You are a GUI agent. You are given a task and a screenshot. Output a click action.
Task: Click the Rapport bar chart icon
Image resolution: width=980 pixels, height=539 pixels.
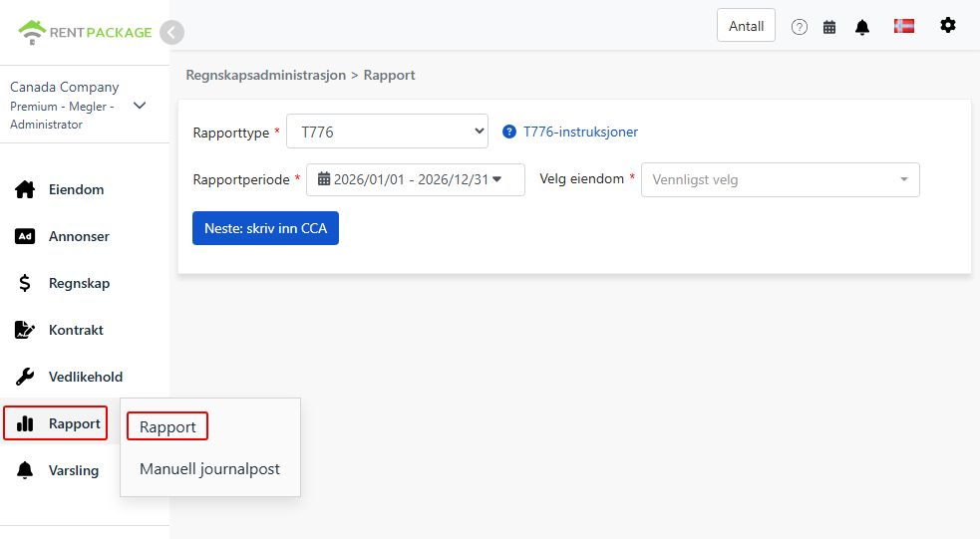click(25, 423)
